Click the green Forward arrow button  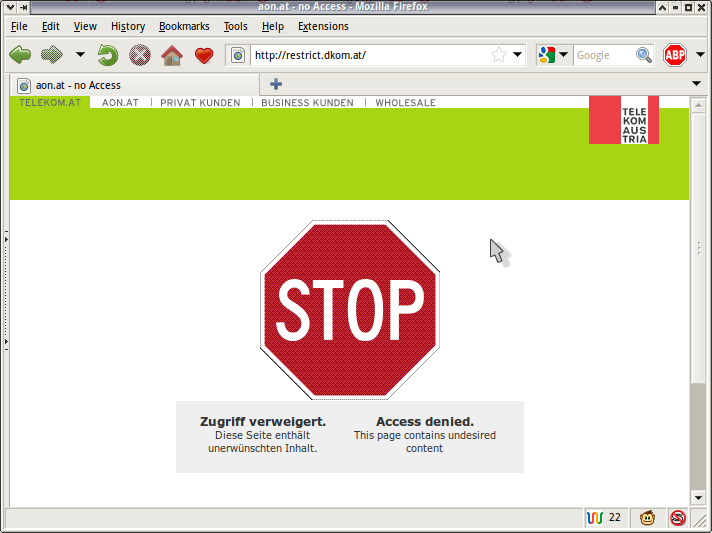pyautogui.click(x=52, y=55)
